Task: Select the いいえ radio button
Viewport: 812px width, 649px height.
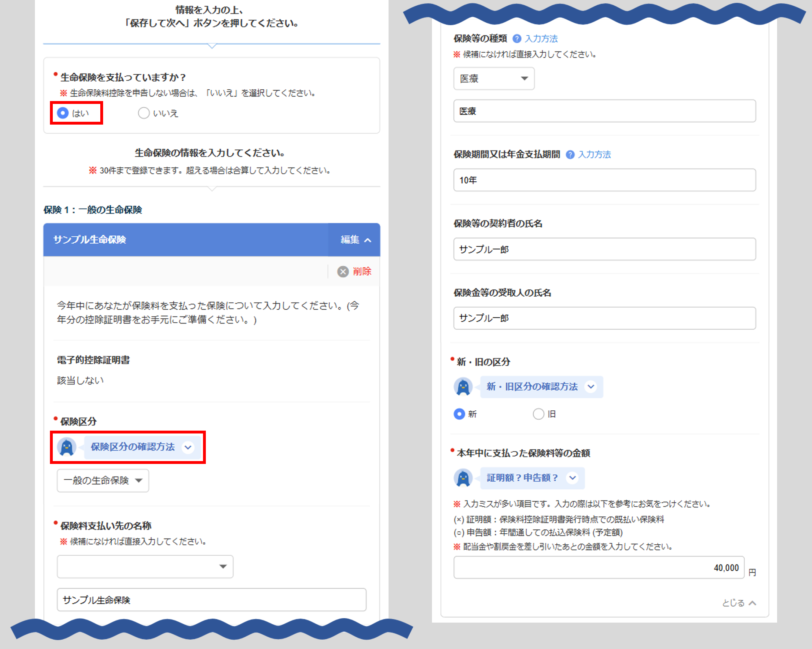Action: (x=144, y=113)
